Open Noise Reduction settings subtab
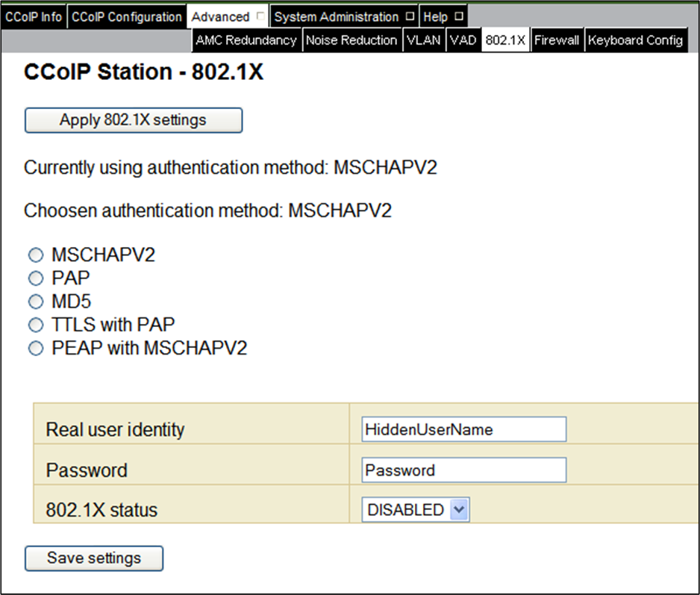Viewport: 700px width, 595px height. (x=351, y=40)
